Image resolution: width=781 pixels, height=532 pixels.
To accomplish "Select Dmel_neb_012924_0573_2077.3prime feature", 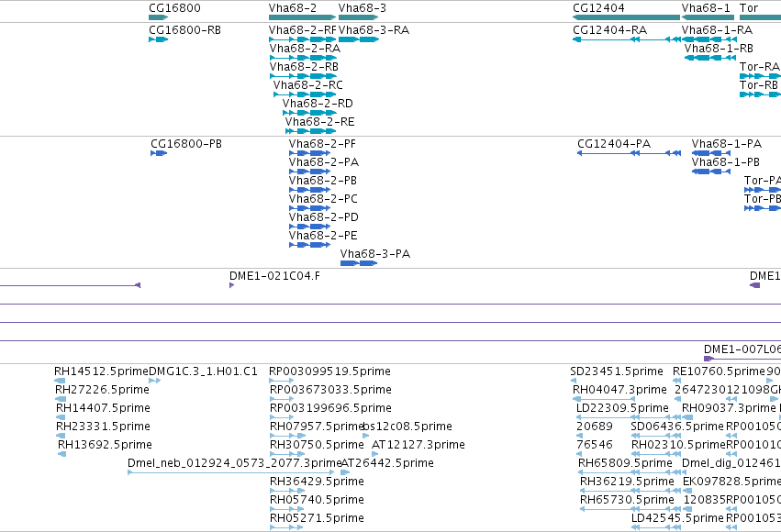I will click(234, 464).
